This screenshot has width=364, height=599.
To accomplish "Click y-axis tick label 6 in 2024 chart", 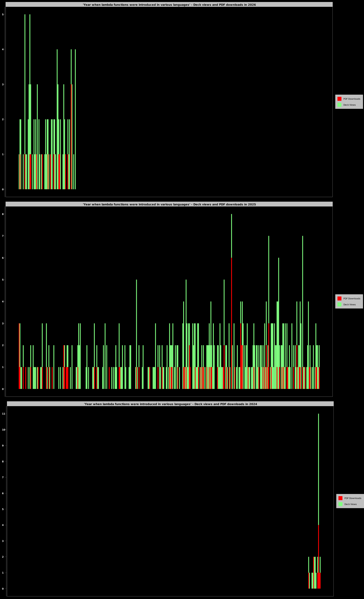I will [3, 493].
